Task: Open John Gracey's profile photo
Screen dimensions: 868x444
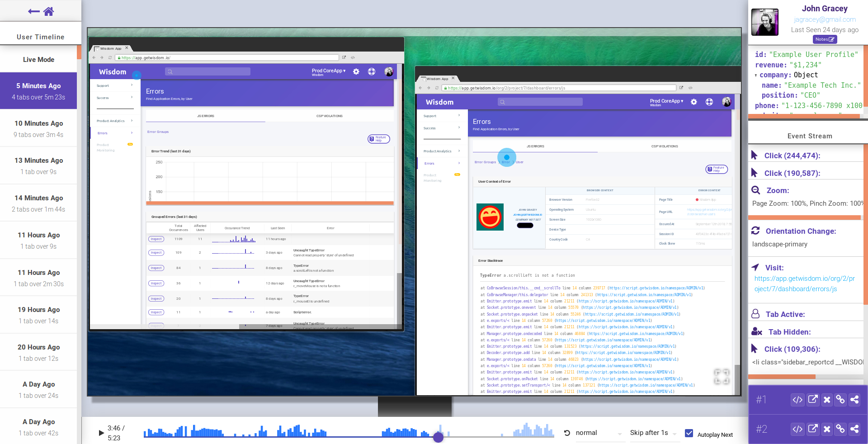Action: click(x=764, y=22)
